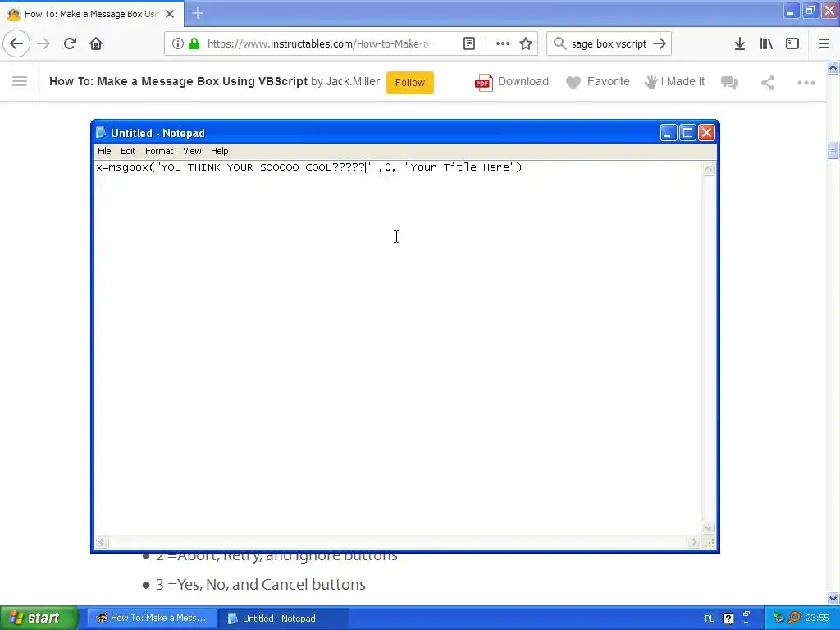Viewport: 840px width, 630px height.
Task: Click the Download text link
Action: [523, 81]
